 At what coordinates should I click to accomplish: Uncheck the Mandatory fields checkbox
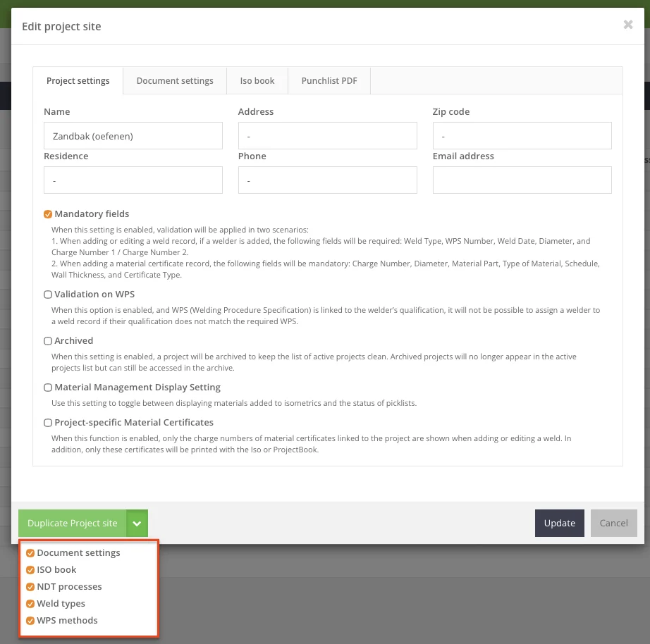pyautogui.click(x=48, y=214)
